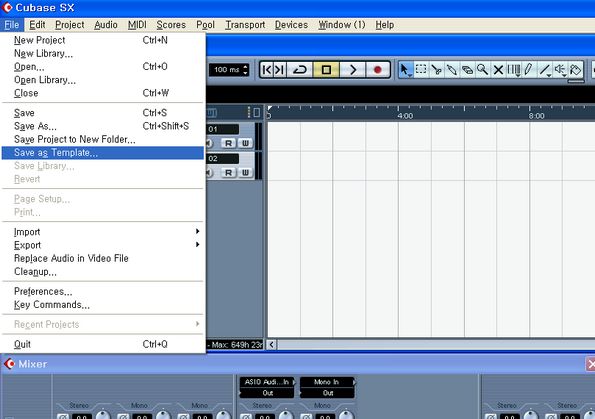Start playback with the Play button

(353, 69)
